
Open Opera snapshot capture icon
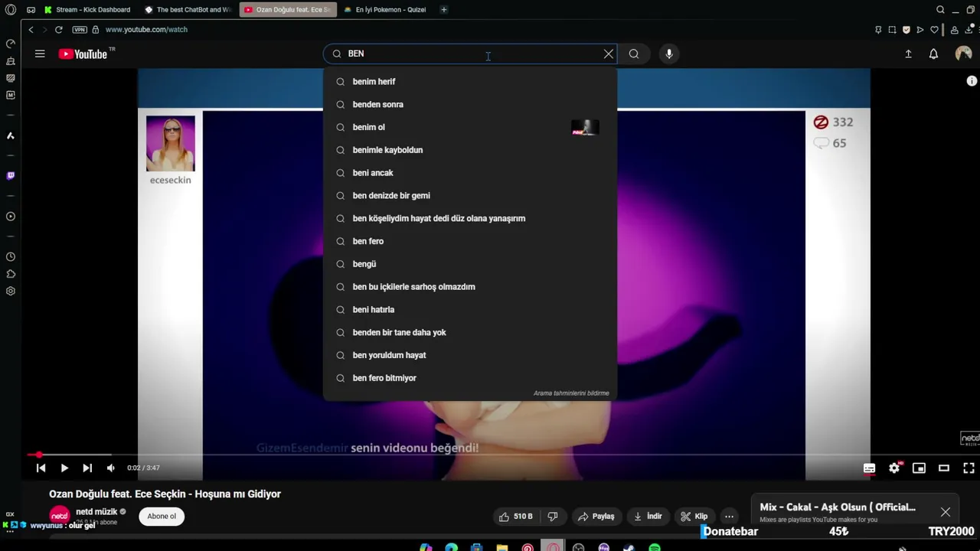[x=892, y=30]
